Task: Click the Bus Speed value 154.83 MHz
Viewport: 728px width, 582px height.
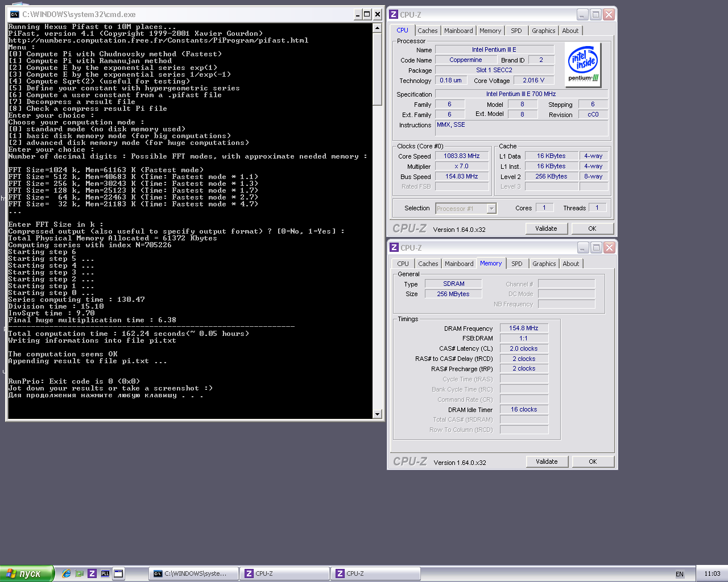Action: pos(462,176)
